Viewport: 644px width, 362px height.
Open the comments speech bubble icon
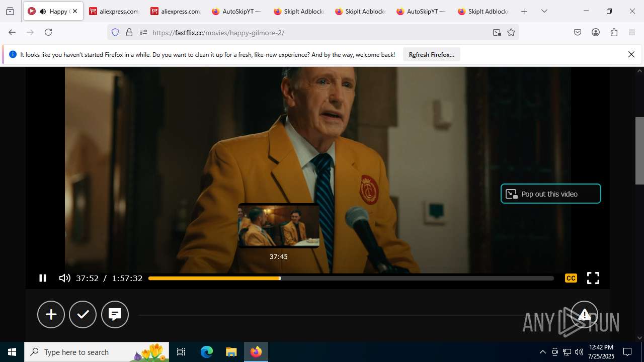(x=115, y=314)
